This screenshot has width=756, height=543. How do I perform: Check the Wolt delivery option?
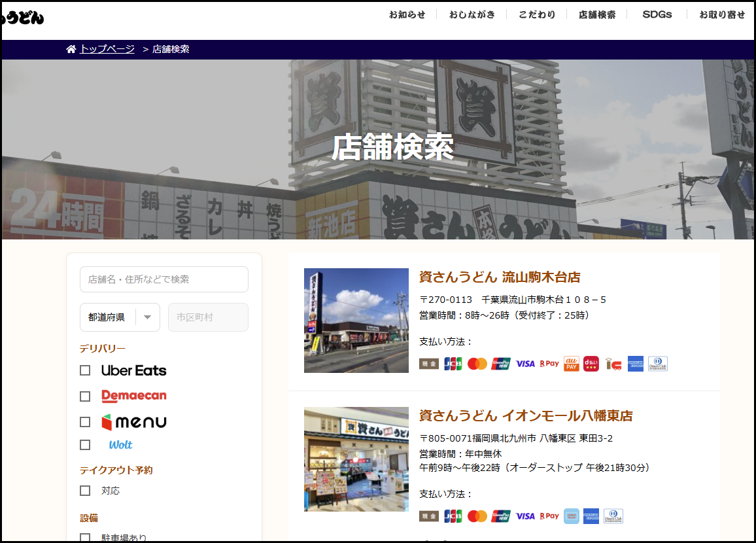click(85, 445)
